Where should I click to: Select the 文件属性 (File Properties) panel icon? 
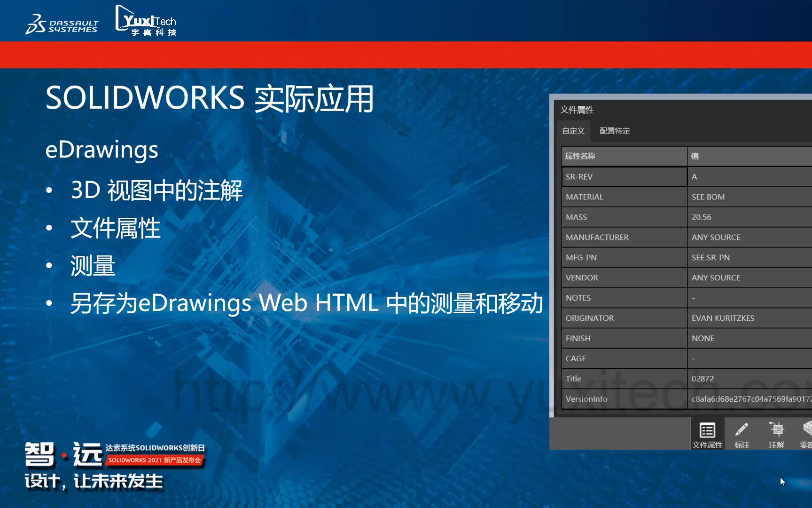pyautogui.click(x=707, y=434)
